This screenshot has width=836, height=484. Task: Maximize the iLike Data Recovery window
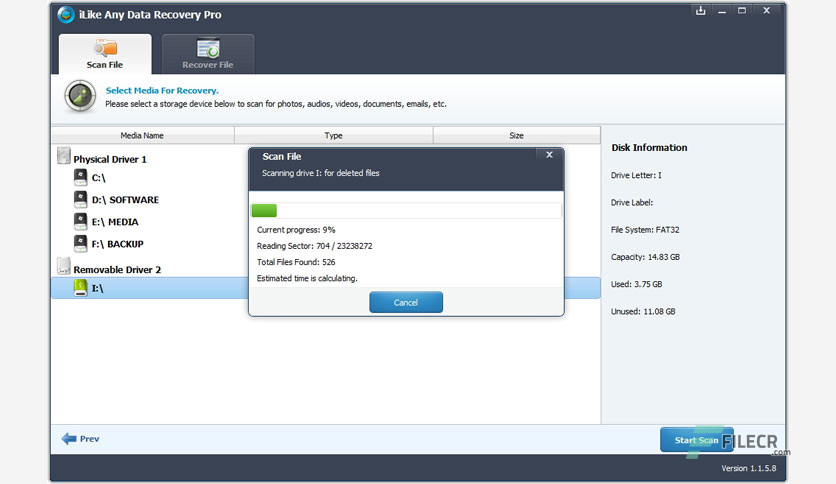pos(742,11)
